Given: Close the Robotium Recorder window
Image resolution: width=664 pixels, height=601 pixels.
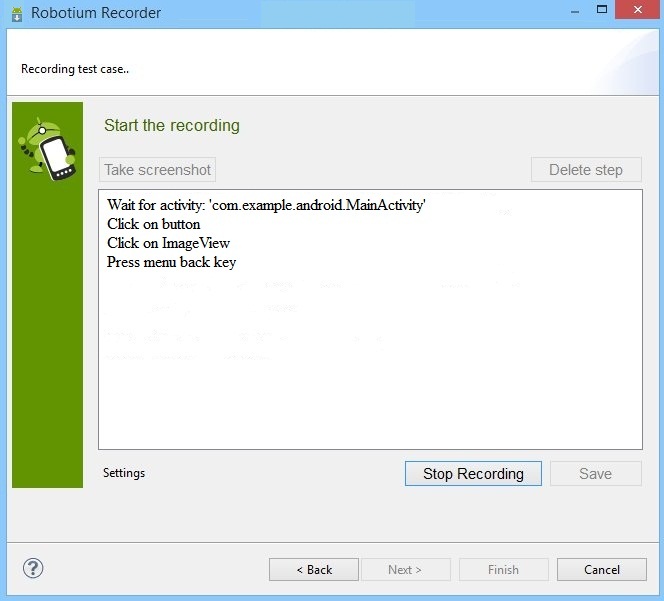Looking at the screenshot, I should (x=638, y=9).
